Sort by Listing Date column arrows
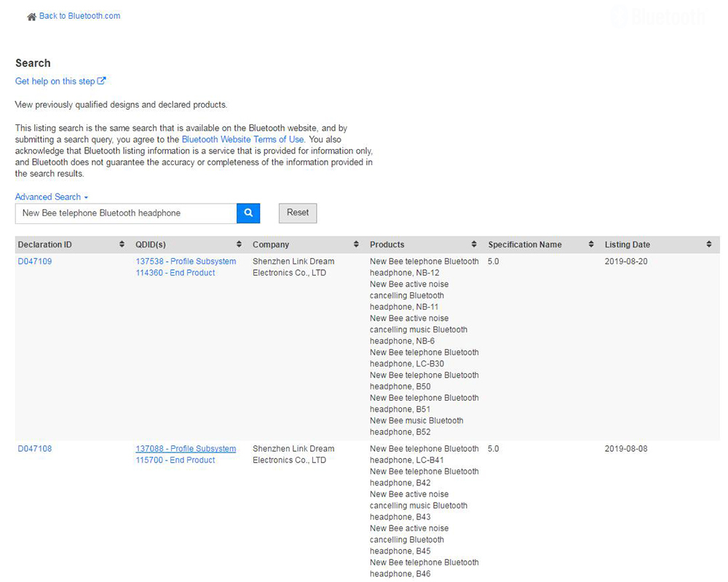The image size is (728, 582). tap(709, 244)
